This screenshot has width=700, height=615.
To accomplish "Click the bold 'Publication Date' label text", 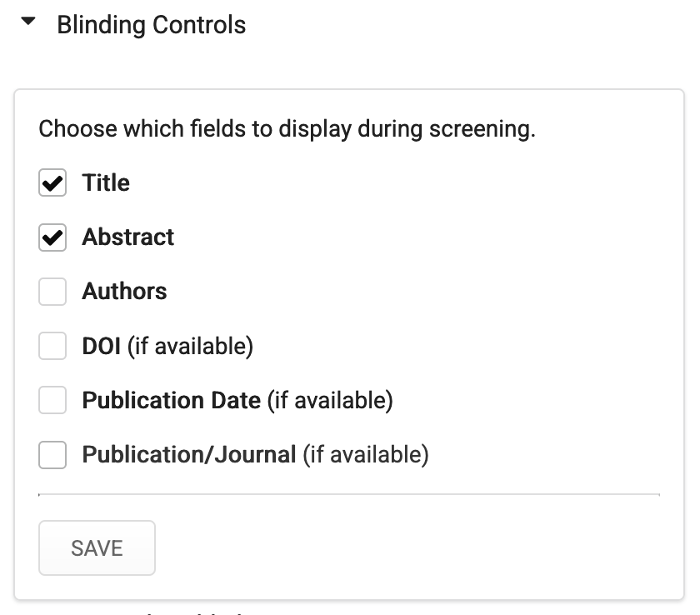I will [171, 400].
